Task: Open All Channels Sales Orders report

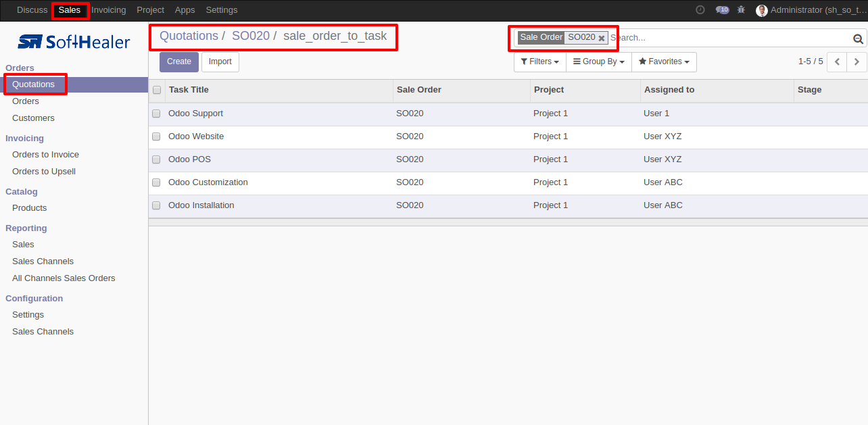Action: [64, 278]
